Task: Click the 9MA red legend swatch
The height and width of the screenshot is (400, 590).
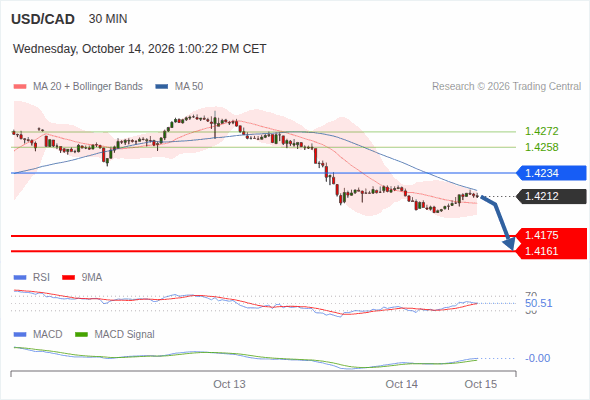Action: 68,278
